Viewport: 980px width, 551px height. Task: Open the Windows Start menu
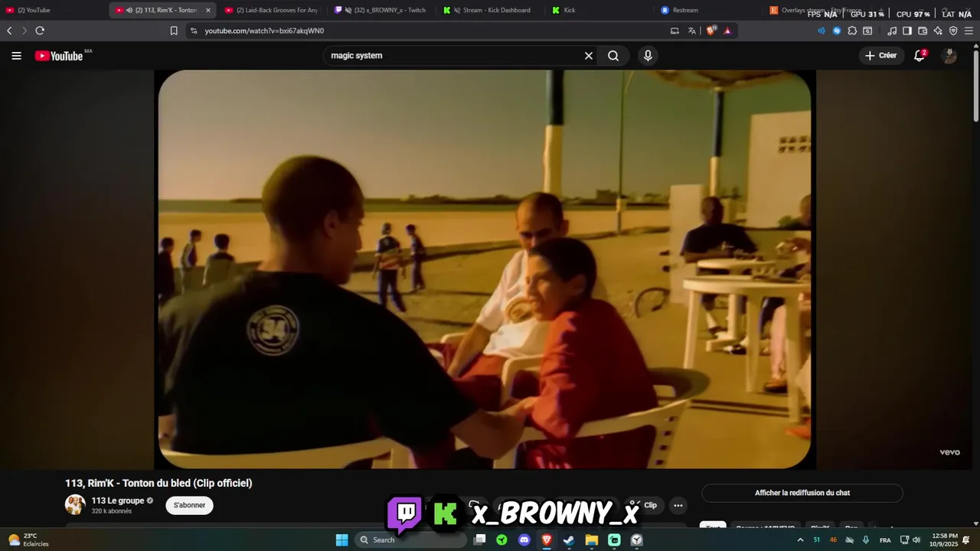pos(341,540)
